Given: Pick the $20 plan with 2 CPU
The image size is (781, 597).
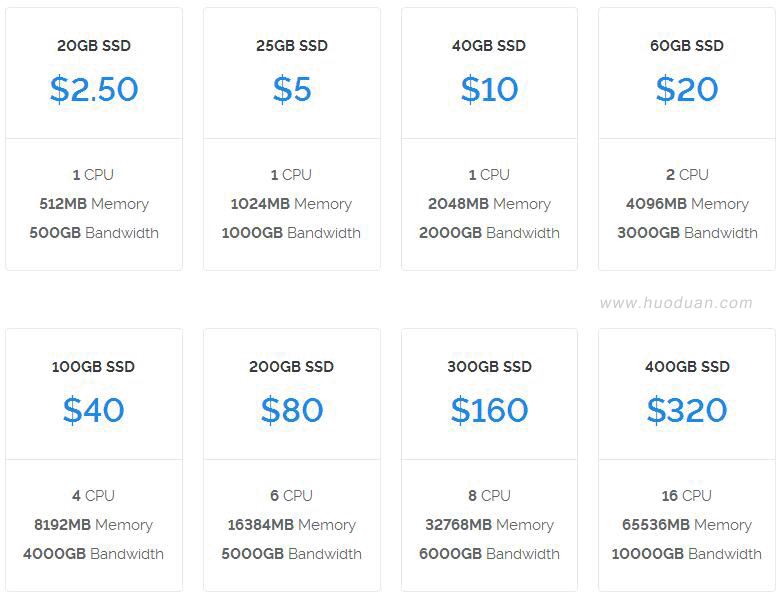Looking at the screenshot, I should [687, 139].
